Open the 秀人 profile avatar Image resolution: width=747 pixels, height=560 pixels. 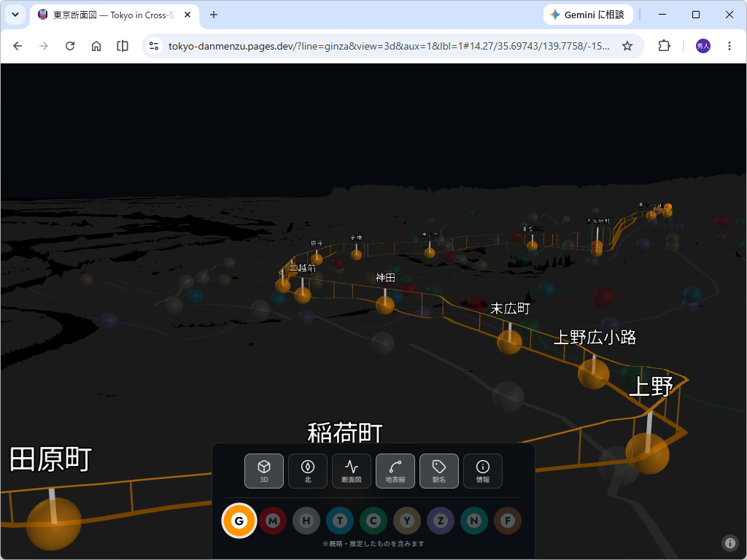703,46
